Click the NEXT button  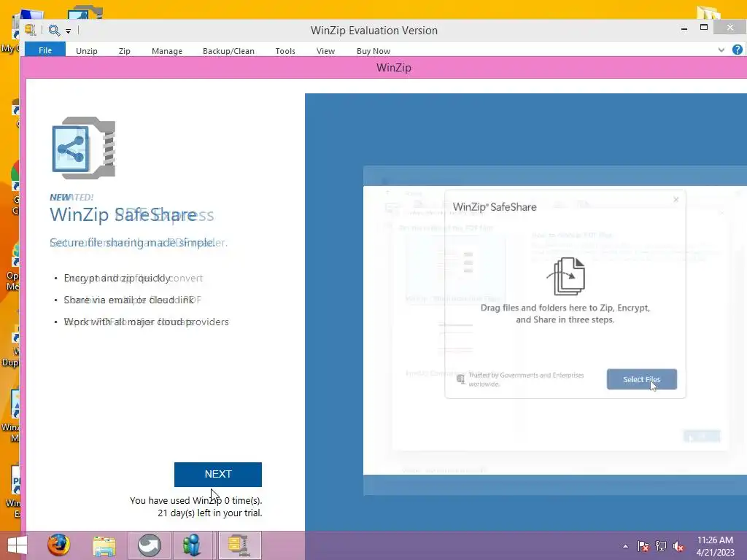(x=217, y=474)
